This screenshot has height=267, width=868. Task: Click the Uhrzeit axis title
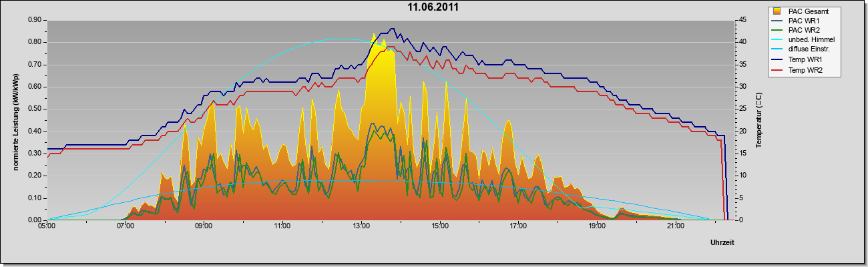[x=722, y=244]
